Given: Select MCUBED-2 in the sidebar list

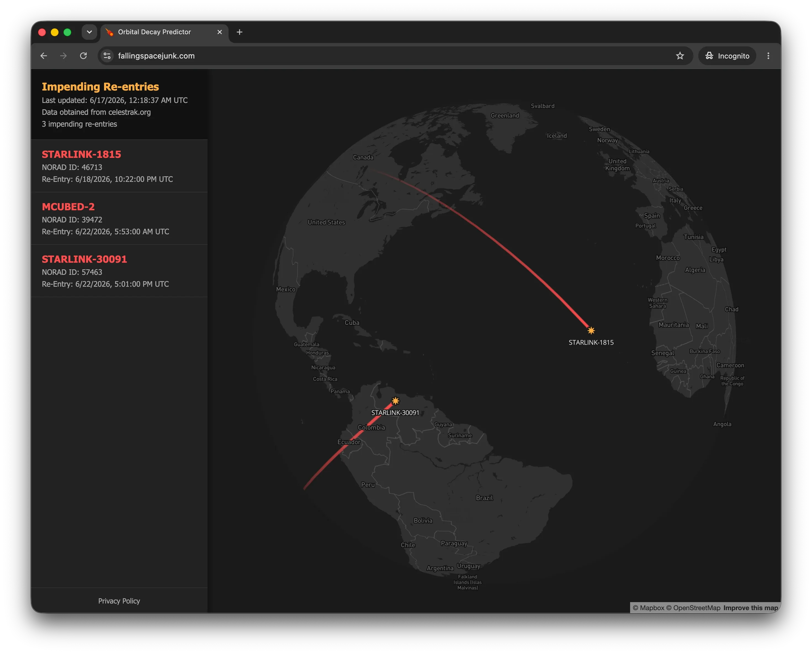Looking at the screenshot, I should 119,219.
